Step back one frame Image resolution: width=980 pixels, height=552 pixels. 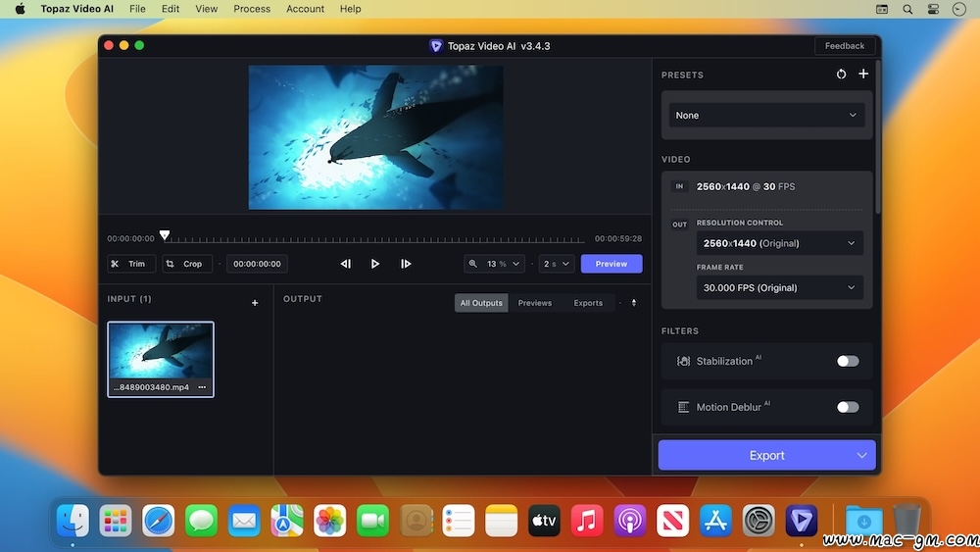tap(345, 264)
